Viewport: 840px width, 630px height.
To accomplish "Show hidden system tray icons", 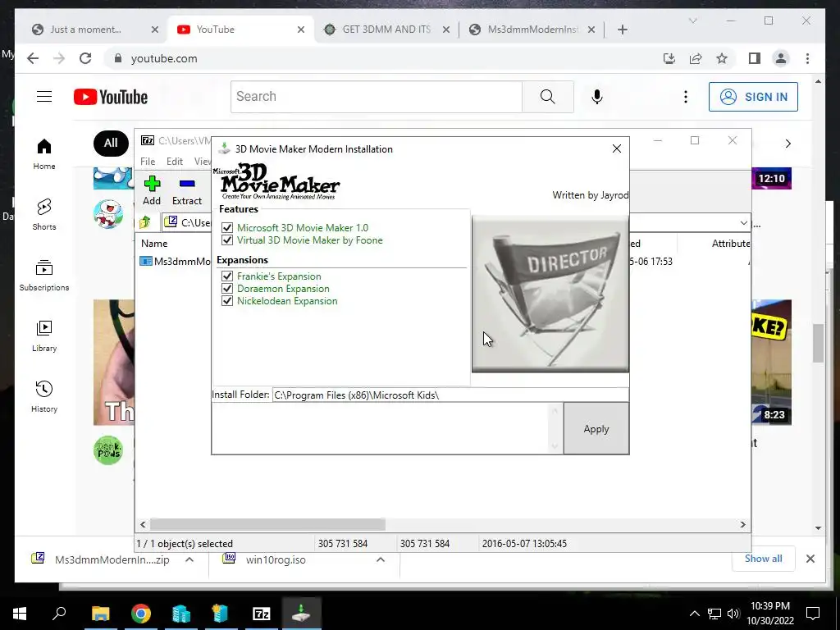I will [x=694, y=614].
